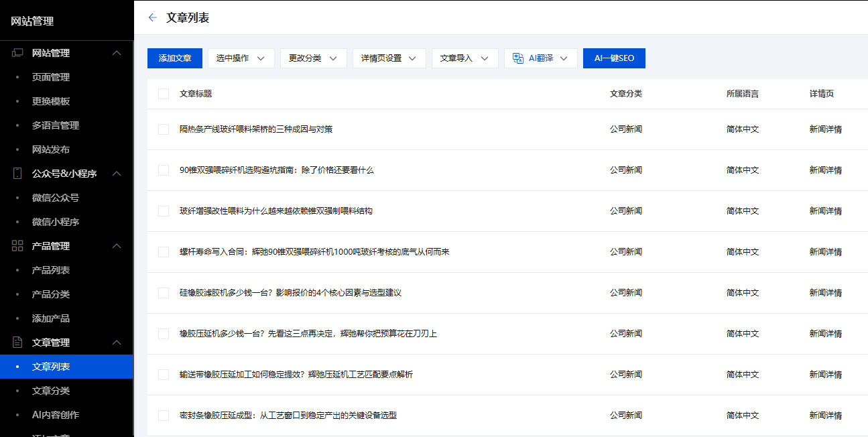Click 简体中文 in the 橡胶压延机多少钱 row
The image size is (868, 437).
pyautogui.click(x=743, y=334)
